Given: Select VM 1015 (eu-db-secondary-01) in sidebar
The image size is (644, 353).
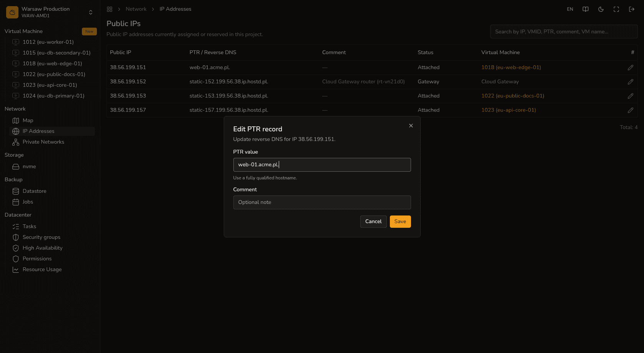Looking at the screenshot, I should click(57, 53).
